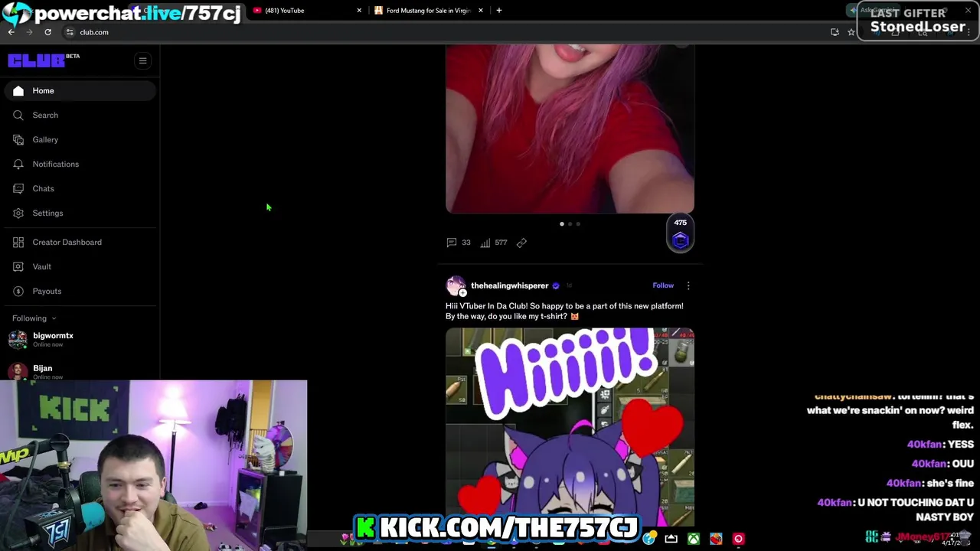Image resolution: width=980 pixels, height=551 pixels.
Task: Select the third carousel dot
Action: [578, 224]
